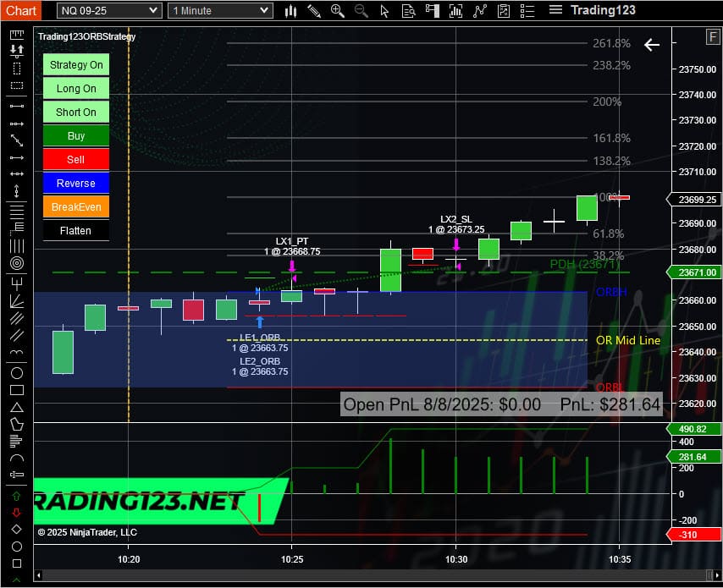Click the white back arrow on chart
The image size is (723, 588).
[x=652, y=45]
